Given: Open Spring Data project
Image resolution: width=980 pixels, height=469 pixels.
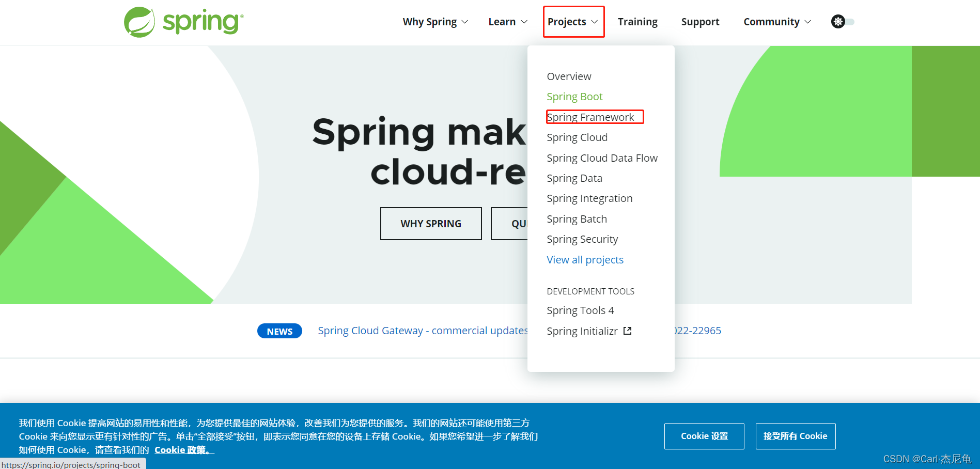Looking at the screenshot, I should coord(574,178).
